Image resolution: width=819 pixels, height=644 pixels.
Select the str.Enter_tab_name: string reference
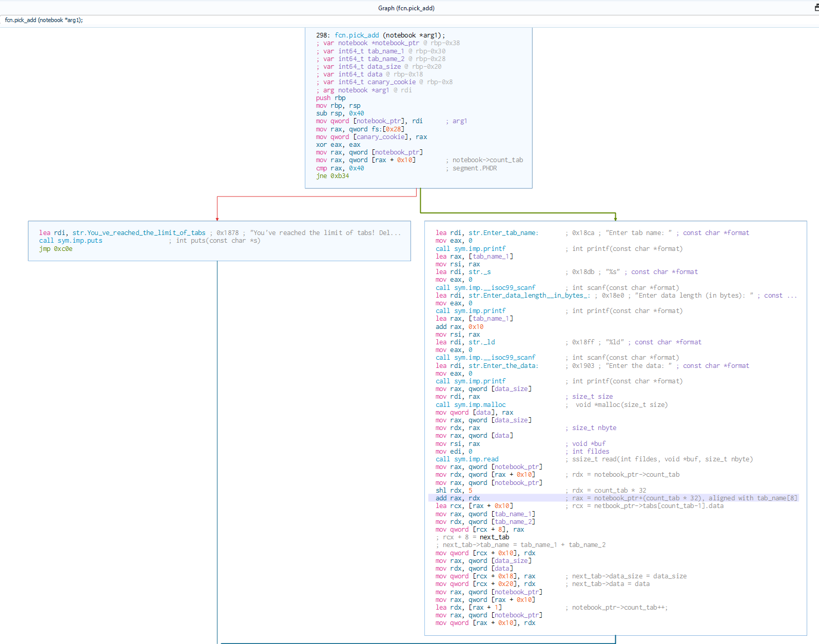(x=503, y=233)
